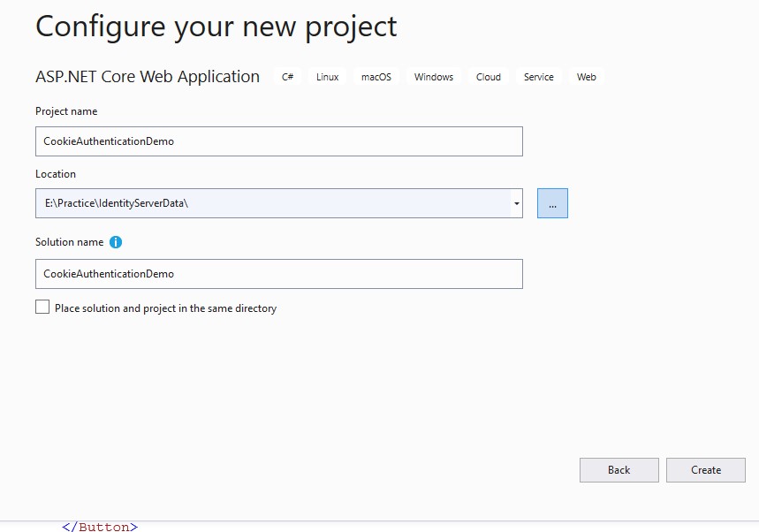Click the Solution name info icon
Viewport: 759px width, 532px height.
click(x=116, y=242)
